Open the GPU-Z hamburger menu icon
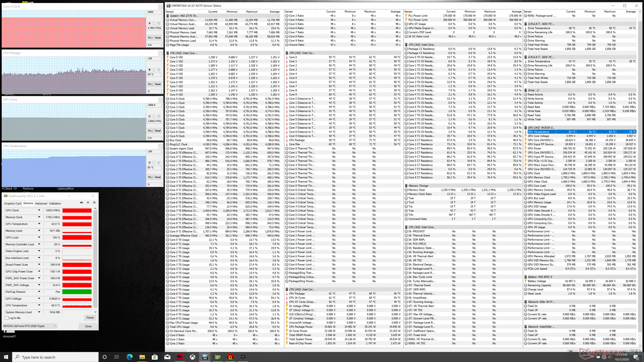644x362 pixels. pyautogui.click(x=94, y=202)
